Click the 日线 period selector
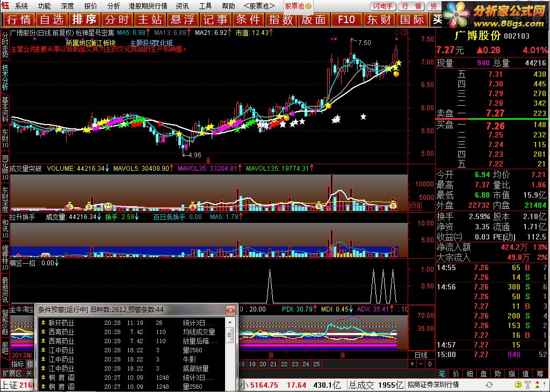Viewport: 550px width, 392px height. (x=421, y=355)
